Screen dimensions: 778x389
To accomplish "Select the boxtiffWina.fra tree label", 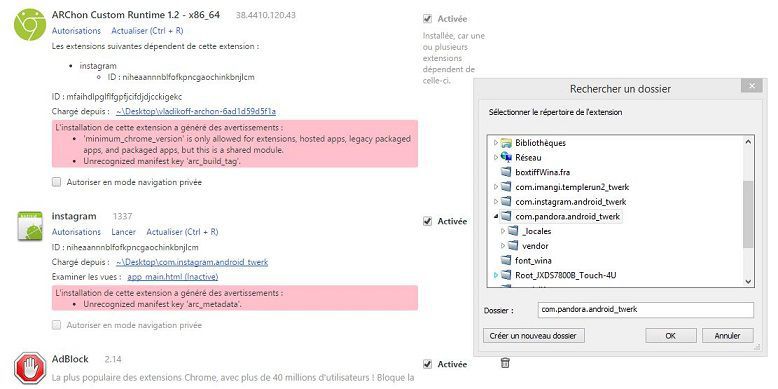I will tap(542, 172).
